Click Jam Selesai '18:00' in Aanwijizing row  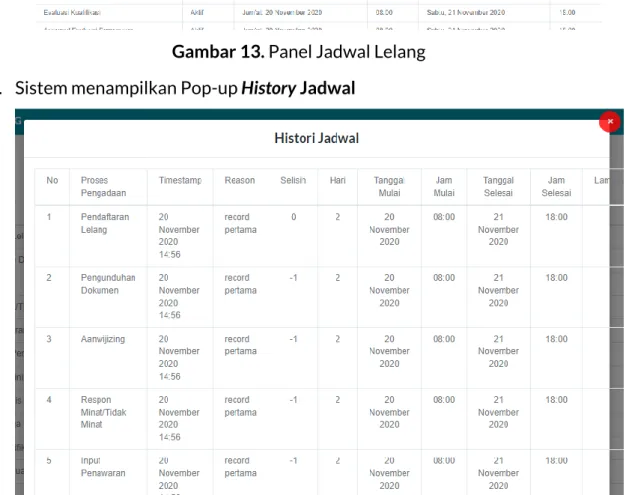556,339
